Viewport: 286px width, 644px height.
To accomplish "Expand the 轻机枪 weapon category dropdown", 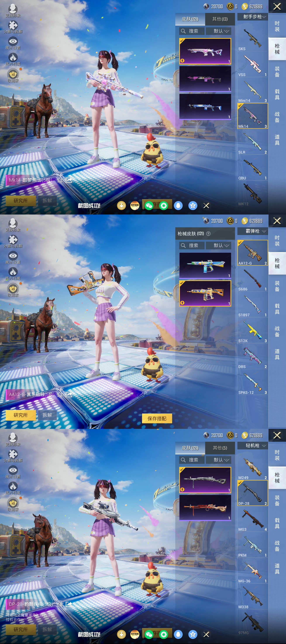I will pyautogui.click(x=253, y=445).
